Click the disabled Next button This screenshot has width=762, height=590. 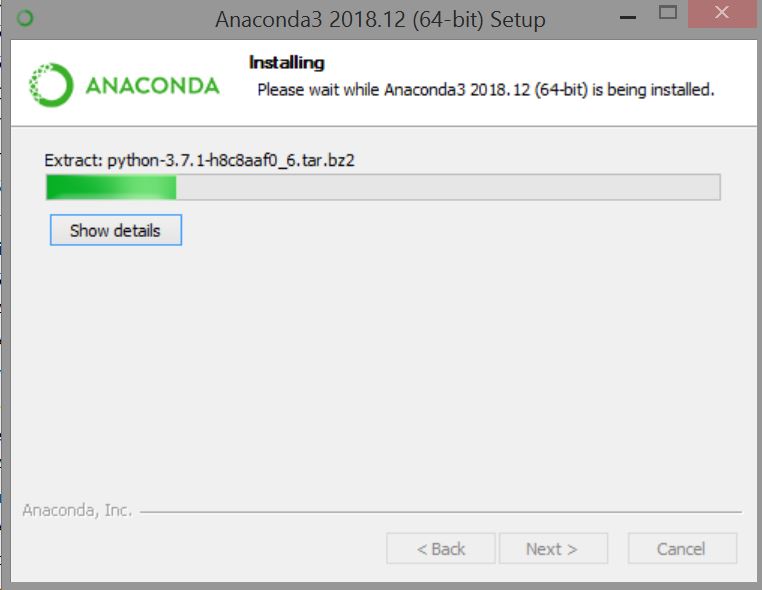(x=553, y=549)
